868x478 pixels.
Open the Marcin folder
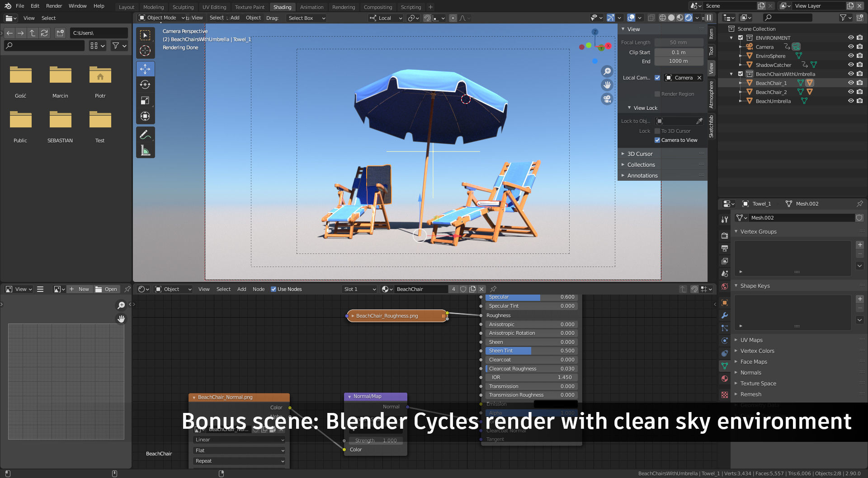[x=60, y=81]
